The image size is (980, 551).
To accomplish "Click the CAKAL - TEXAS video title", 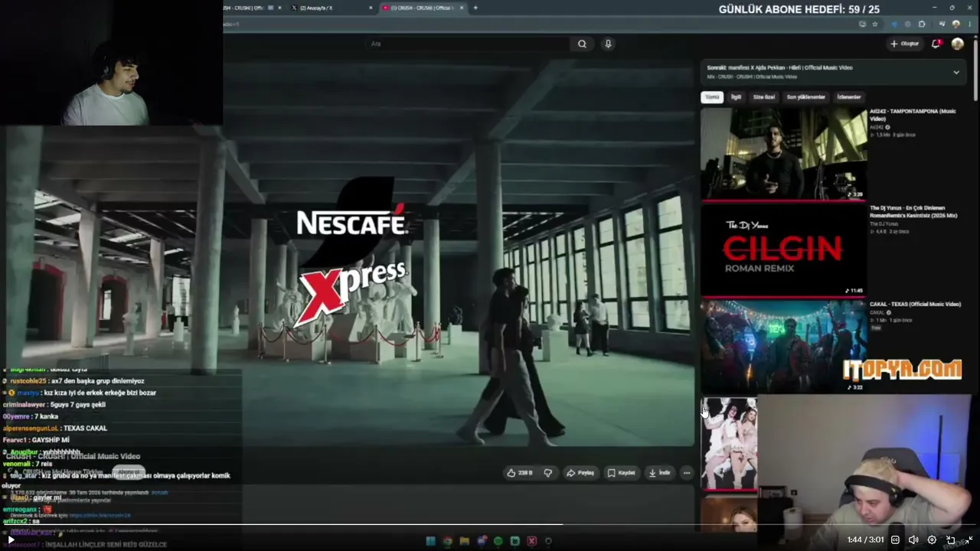I will [x=915, y=304].
